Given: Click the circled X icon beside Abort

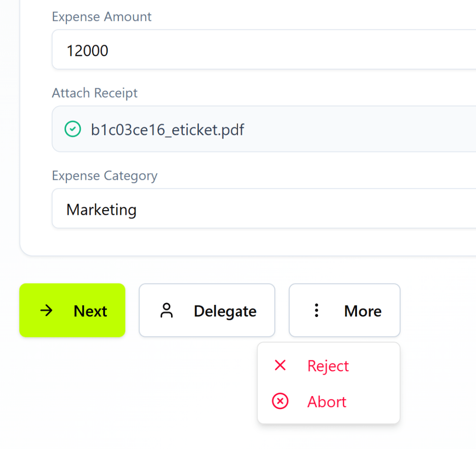Looking at the screenshot, I should click(280, 401).
